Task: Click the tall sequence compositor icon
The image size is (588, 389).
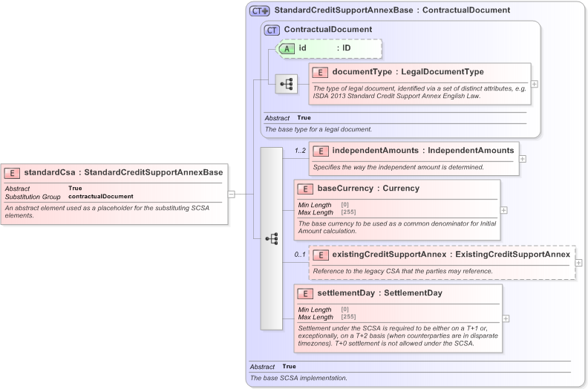Action: pos(272,238)
